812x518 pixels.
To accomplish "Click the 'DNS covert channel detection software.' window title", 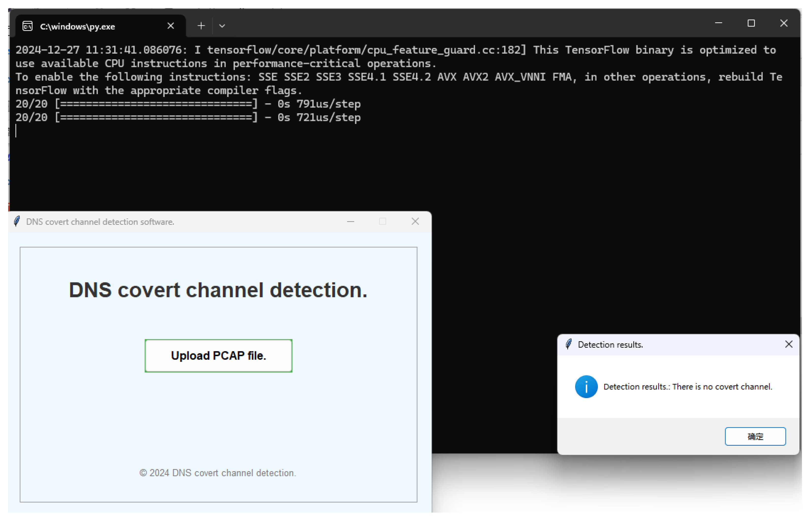I will coord(100,222).
